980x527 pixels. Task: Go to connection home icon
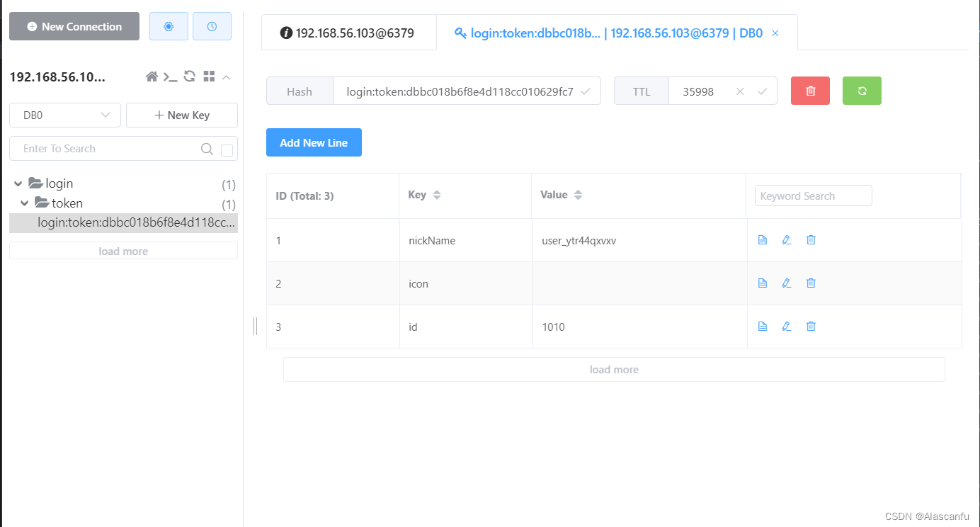152,76
